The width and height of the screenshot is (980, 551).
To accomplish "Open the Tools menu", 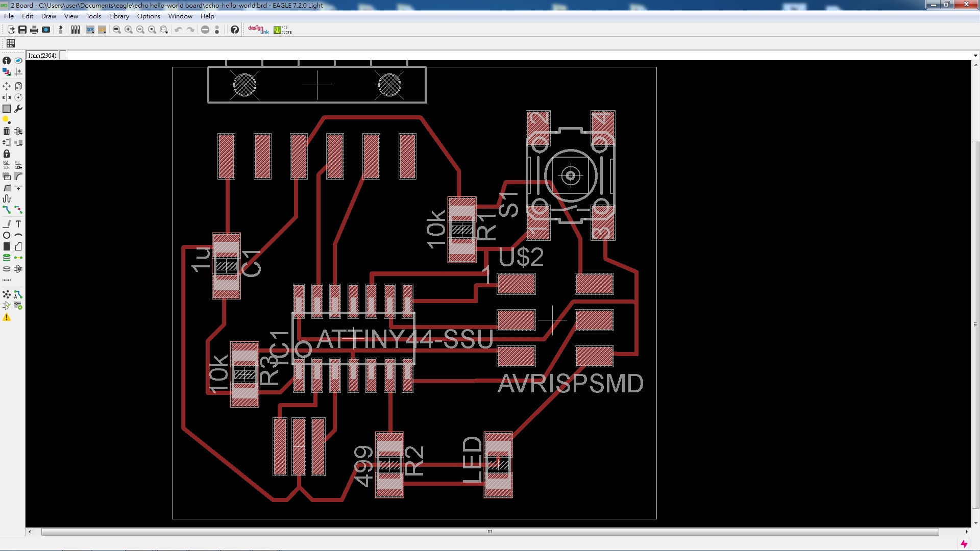I will click(x=93, y=16).
